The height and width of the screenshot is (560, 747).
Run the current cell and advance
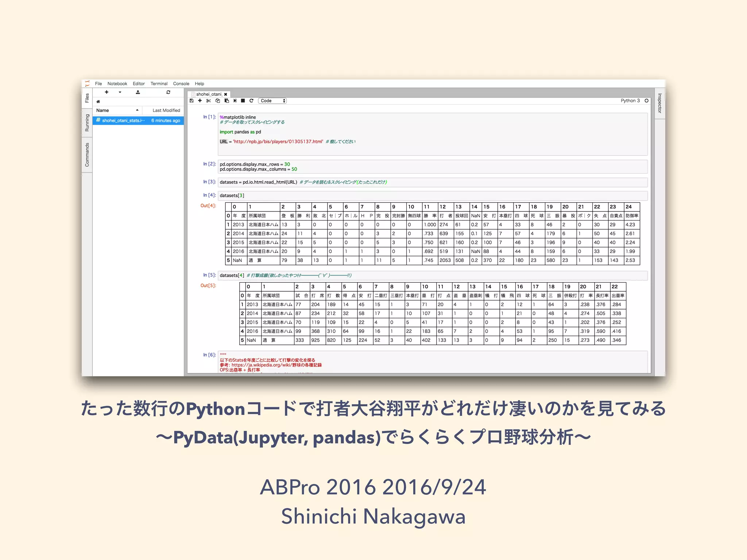coord(235,101)
